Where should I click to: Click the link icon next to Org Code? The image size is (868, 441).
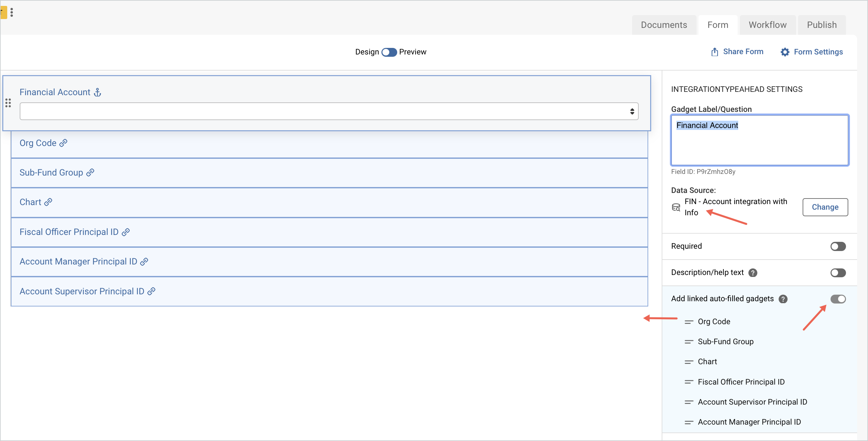click(x=63, y=143)
